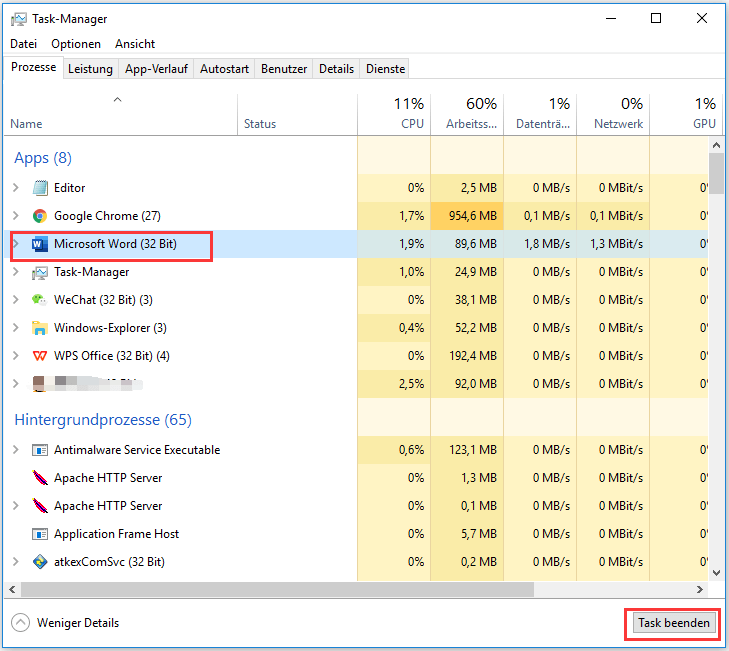The height and width of the screenshot is (651, 729).
Task: Expand the Editor process group
Action: click(x=16, y=188)
